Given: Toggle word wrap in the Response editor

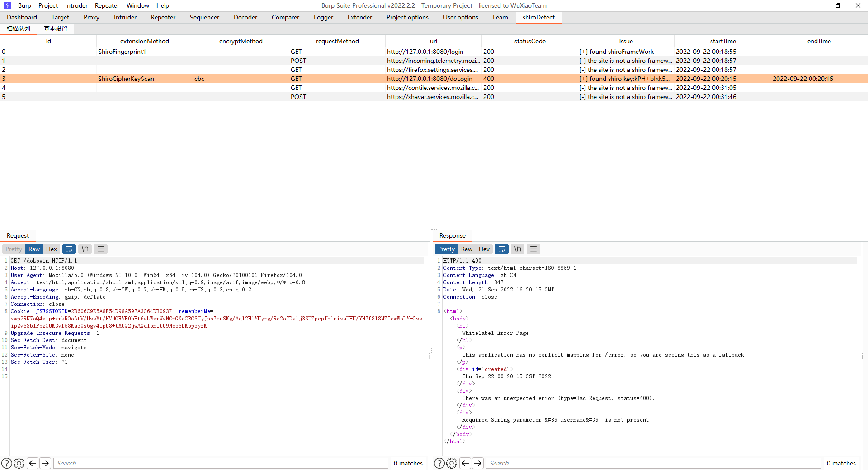Looking at the screenshot, I should pos(502,249).
